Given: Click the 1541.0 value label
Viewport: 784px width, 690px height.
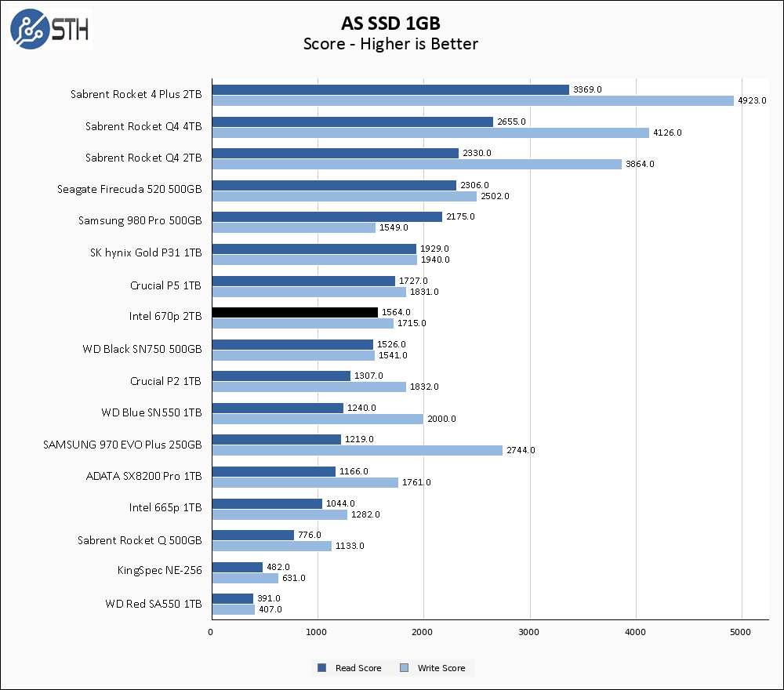Looking at the screenshot, I should click(393, 355).
